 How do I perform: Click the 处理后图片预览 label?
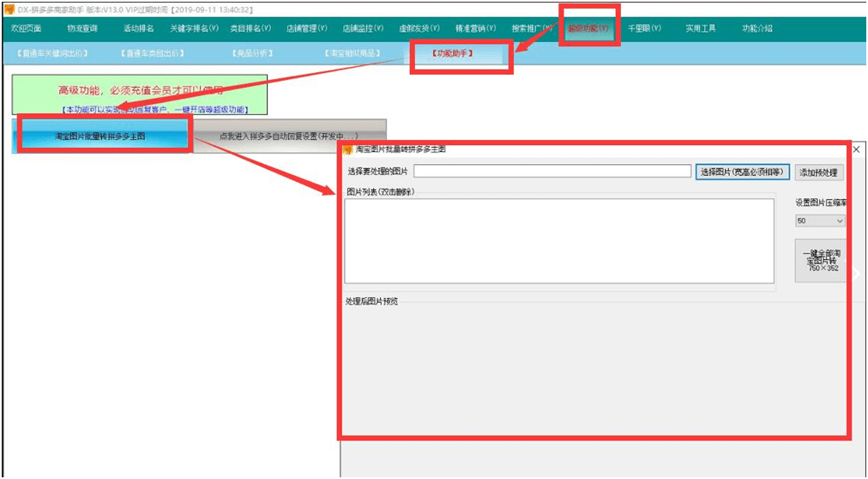371,301
